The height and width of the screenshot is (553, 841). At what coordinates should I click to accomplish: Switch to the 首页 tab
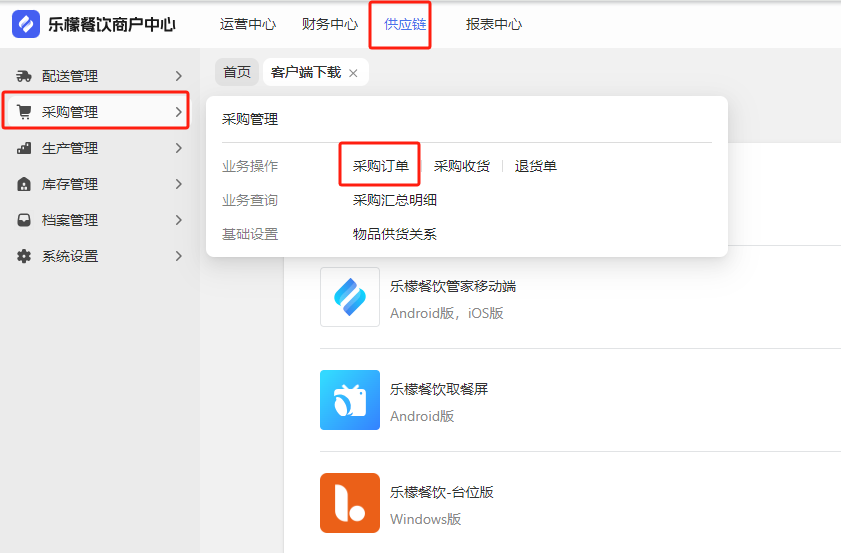[237, 72]
